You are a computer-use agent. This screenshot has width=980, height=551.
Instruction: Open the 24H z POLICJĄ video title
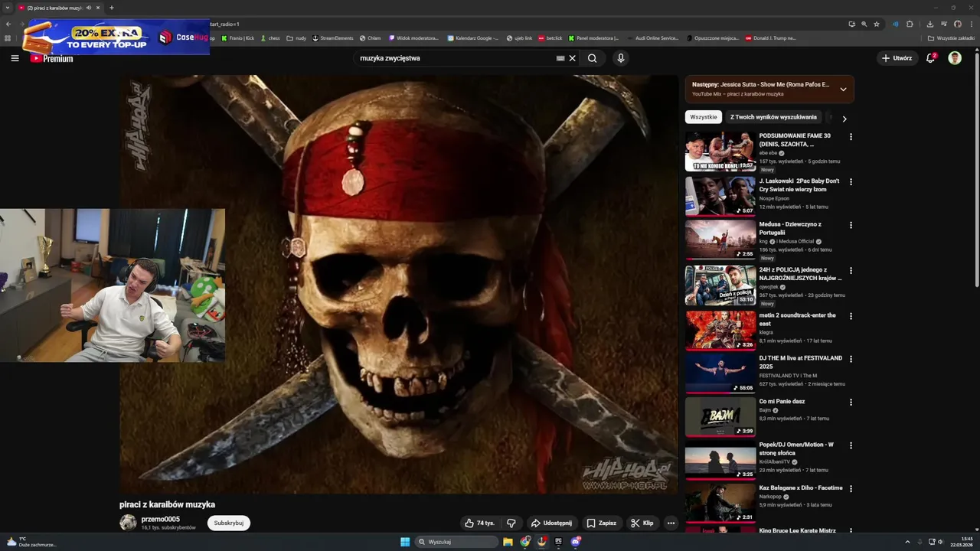tap(800, 274)
